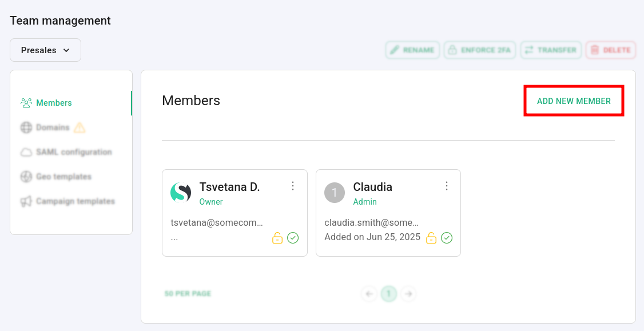Click the Domains warning triangle icon
Viewport: 644px width, 331px height.
(x=79, y=127)
